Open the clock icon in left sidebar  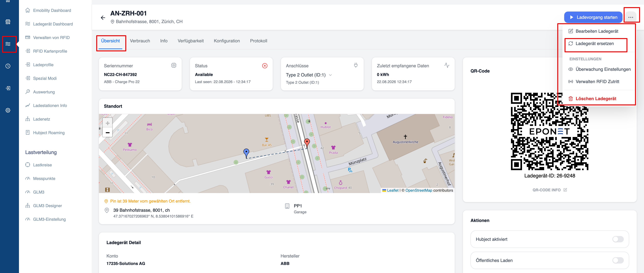pos(8,66)
